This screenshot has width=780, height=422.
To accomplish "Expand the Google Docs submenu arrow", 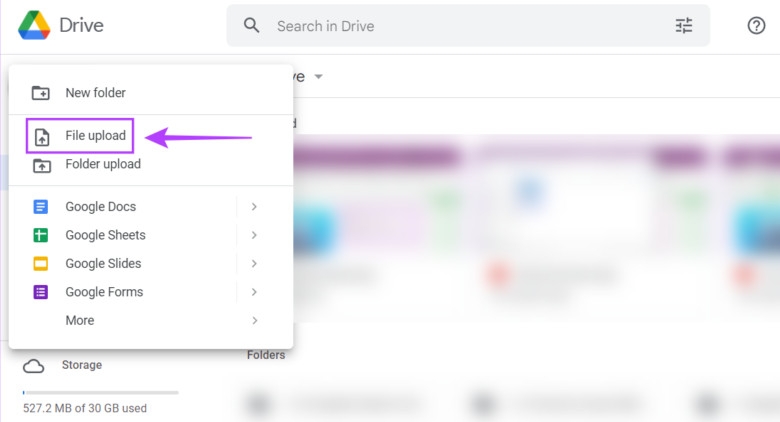I will (254, 207).
